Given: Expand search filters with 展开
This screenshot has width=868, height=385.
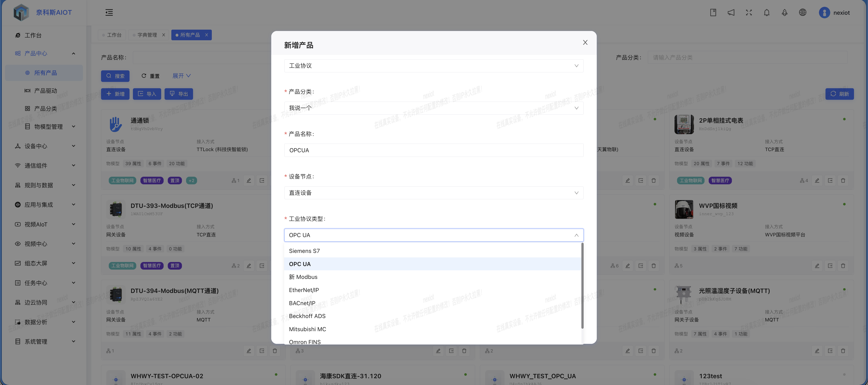Looking at the screenshot, I should 182,76.
